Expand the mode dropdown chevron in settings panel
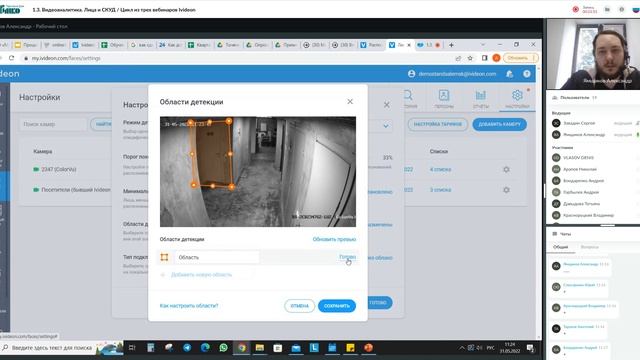Image resolution: width=640 pixels, height=360 pixels. pos(386,126)
